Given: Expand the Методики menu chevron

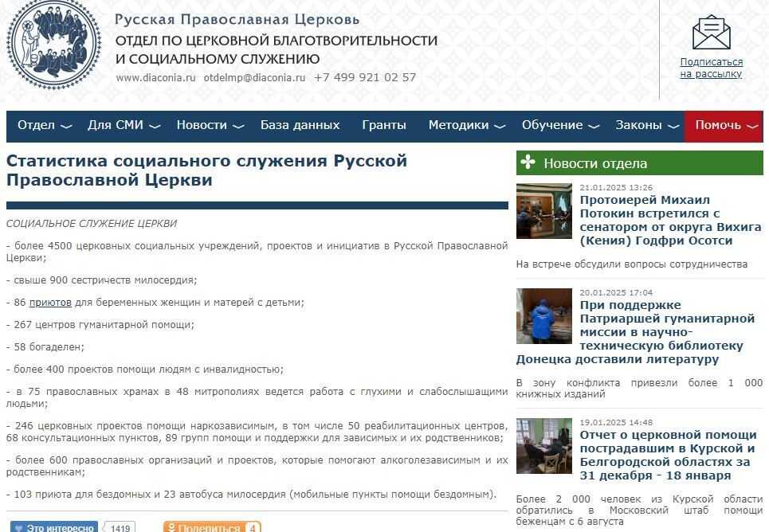Looking at the screenshot, I should [x=500, y=127].
